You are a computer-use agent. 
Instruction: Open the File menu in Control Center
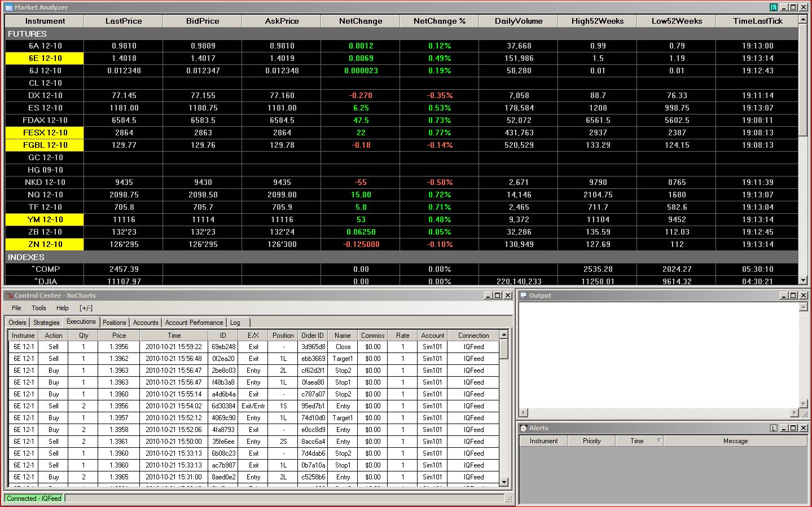click(x=16, y=308)
